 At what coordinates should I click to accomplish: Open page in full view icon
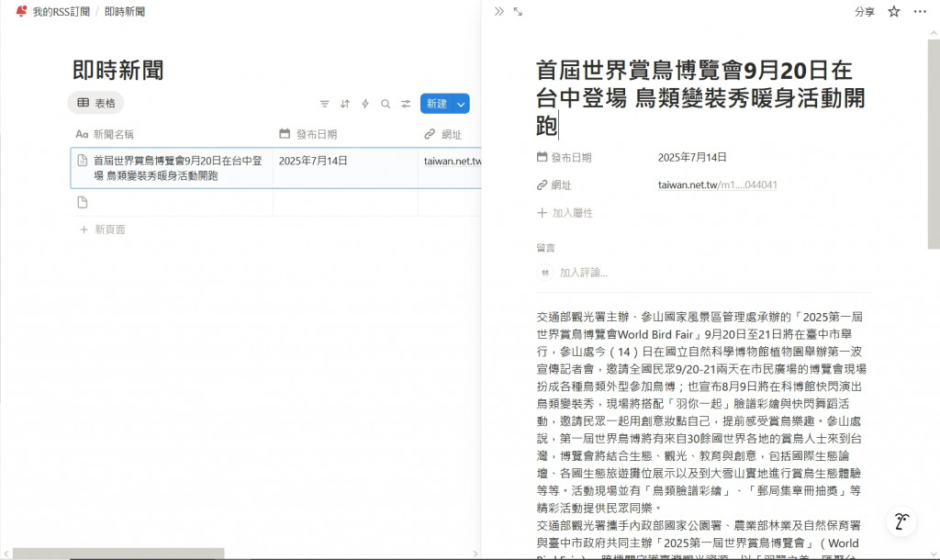[x=518, y=11]
